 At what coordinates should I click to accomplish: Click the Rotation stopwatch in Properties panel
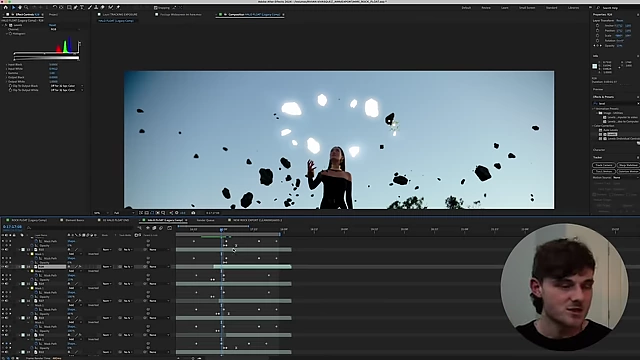(x=598, y=40)
